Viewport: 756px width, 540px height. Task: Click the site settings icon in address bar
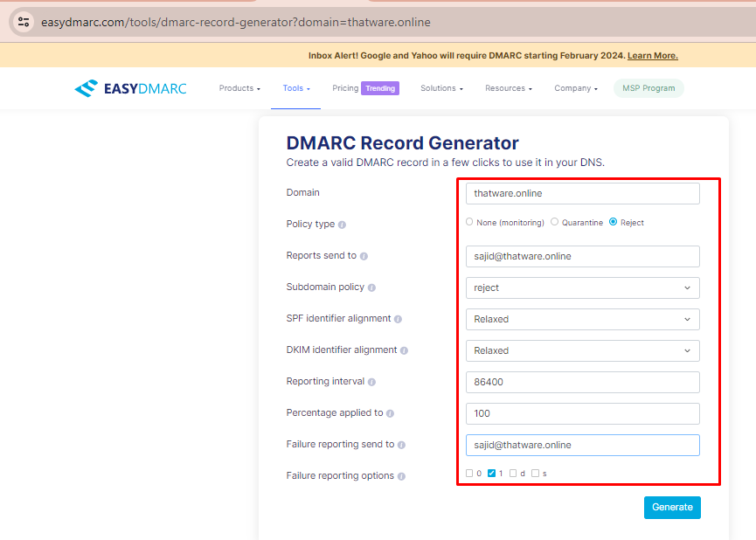[x=24, y=22]
